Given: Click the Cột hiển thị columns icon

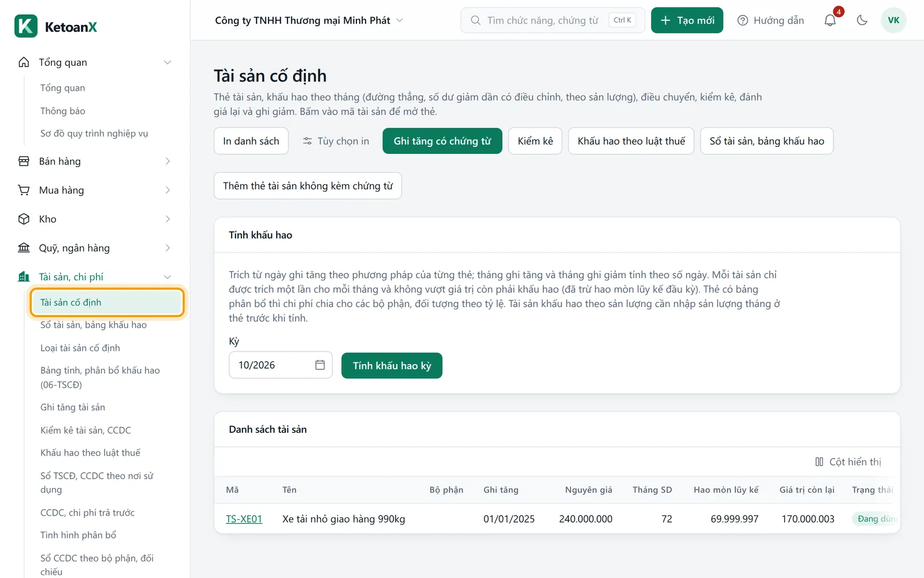Looking at the screenshot, I should (819, 462).
